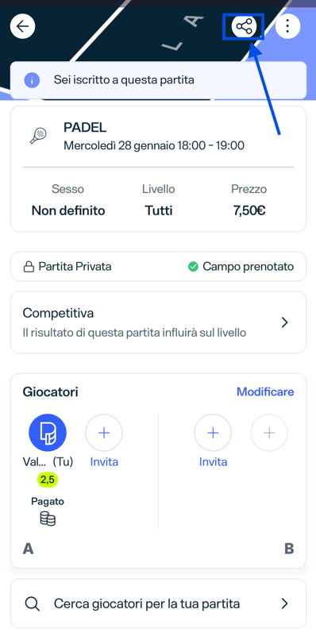Click the Modificare link
Screen dimensions: 316x644
tap(265, 391)
